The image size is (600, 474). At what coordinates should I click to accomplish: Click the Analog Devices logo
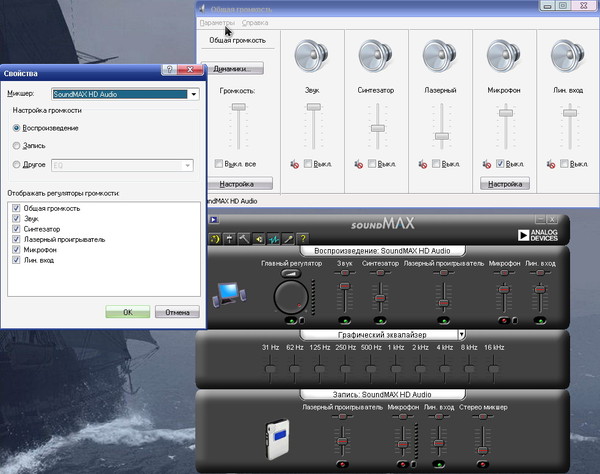[x=538, y=235]
